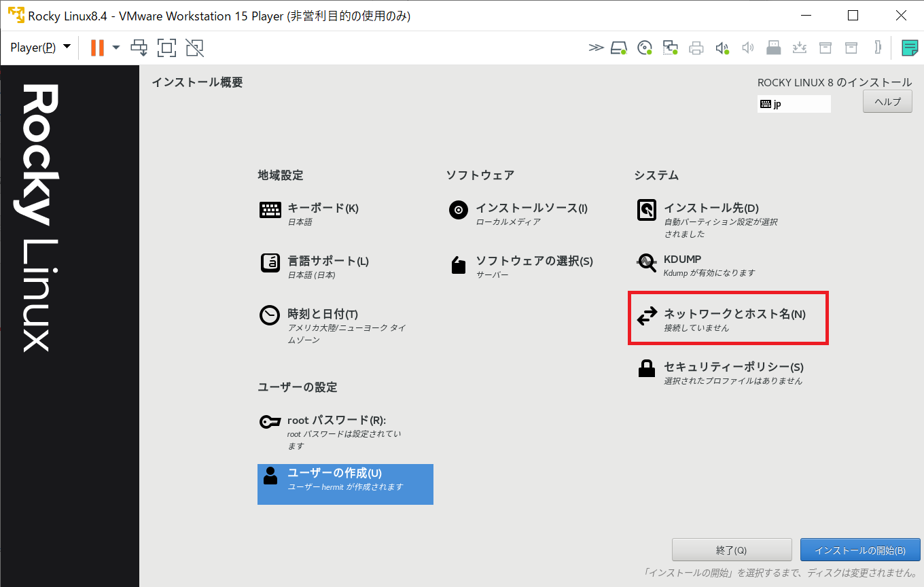This screenshot has width=924, height=587.
Task: Click the double-chevron device expand arrows
Action: pos(596,48)
